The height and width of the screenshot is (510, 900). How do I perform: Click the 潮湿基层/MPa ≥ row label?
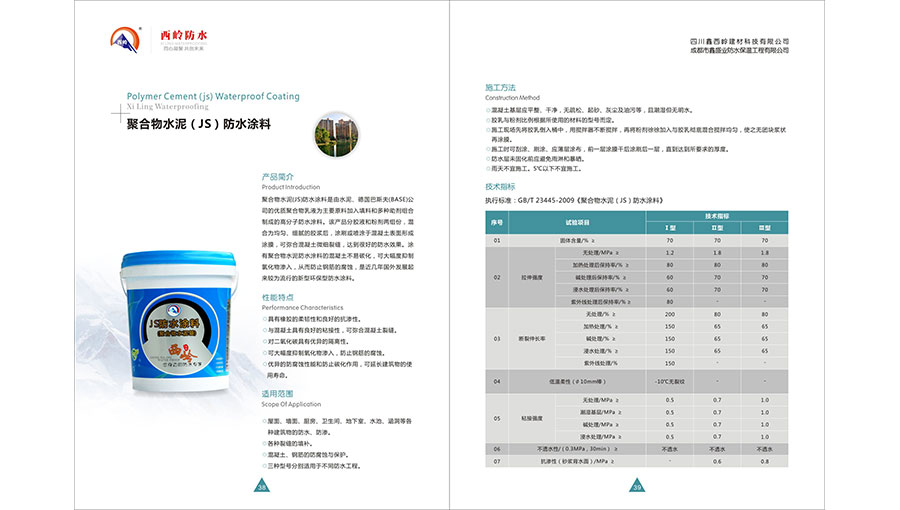coord(600,412)
